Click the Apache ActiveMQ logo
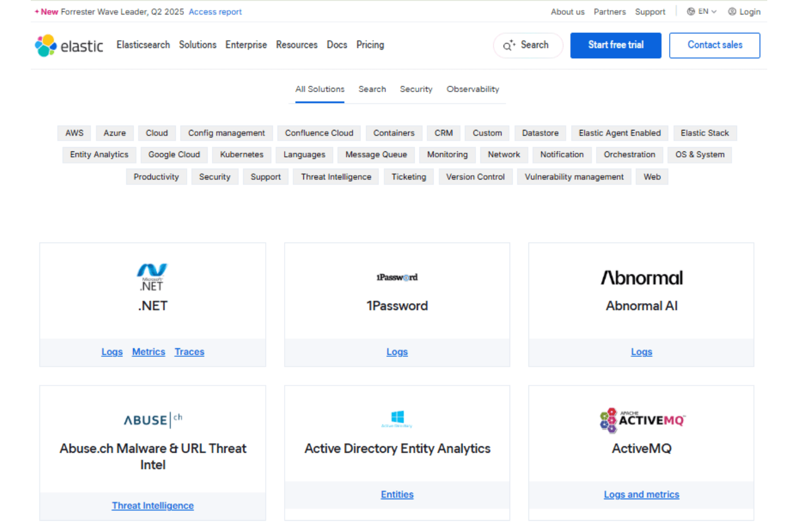This screenshot has height=532, width=798. click(x=642, y=420)
